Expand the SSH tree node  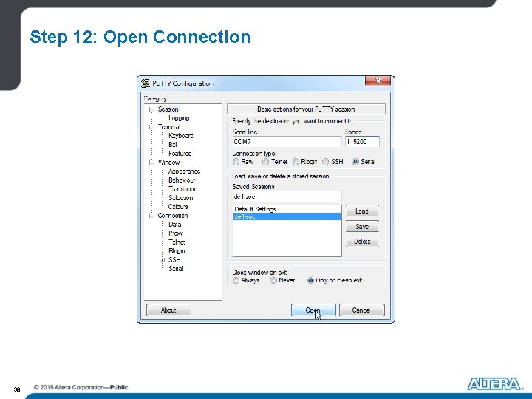[162, 260]
